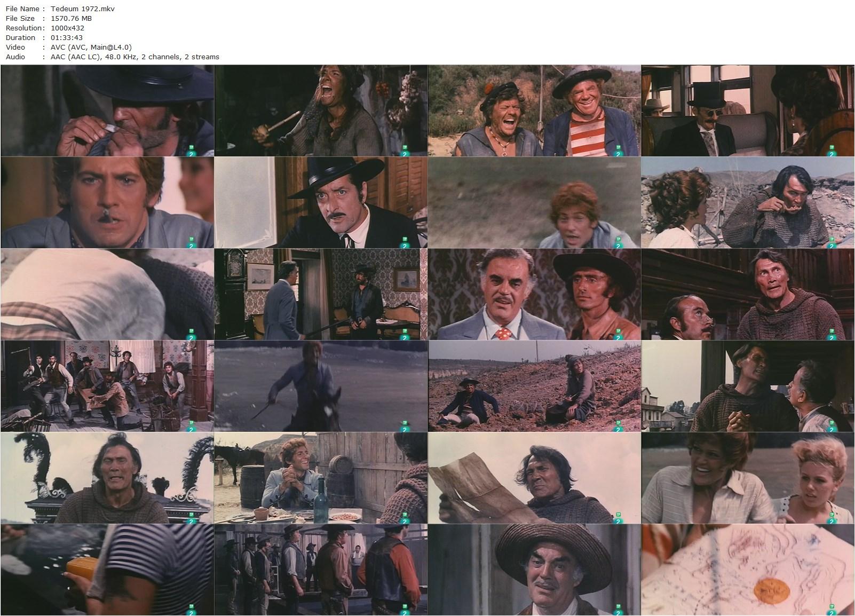The width and height of the screenshot is (855, 616).
Task: Open the gunmen standing in street thumbnail
Action: (x=321, y=570)
